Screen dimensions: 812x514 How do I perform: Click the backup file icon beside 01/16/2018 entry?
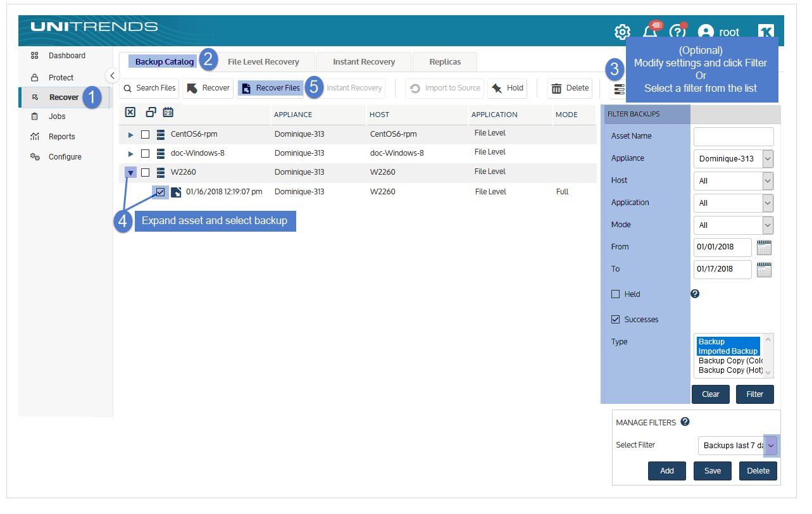pyautogui.click(x=176, y=192)
